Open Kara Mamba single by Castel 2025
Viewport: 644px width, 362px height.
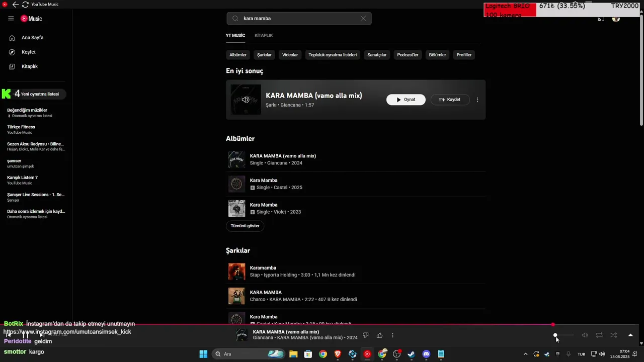click(x=356, y=184)
